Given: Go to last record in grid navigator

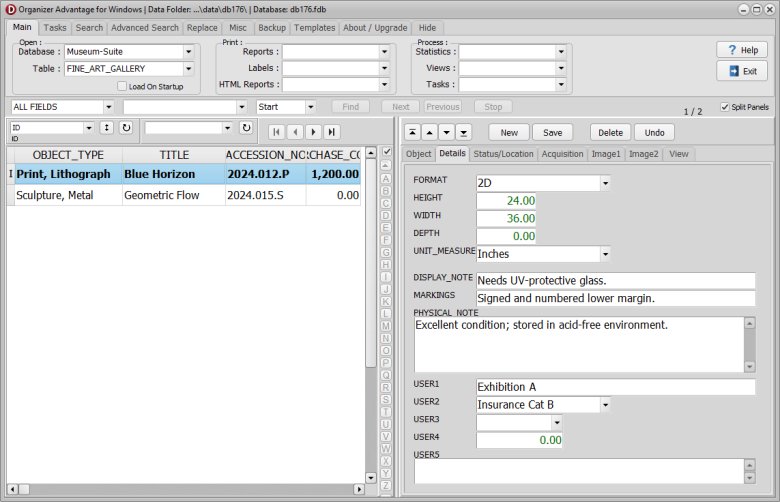Looking at the screenshot, I should pos(331,131).
